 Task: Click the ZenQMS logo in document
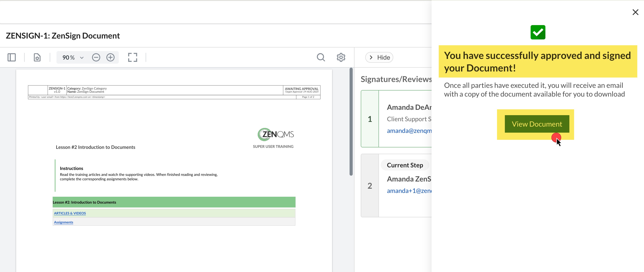(275, 134)
